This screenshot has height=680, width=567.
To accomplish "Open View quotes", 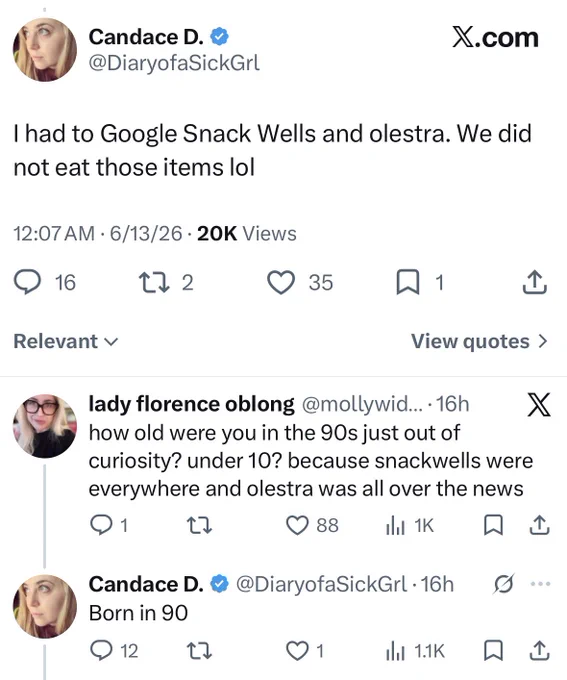I will [x=479, y=341].
